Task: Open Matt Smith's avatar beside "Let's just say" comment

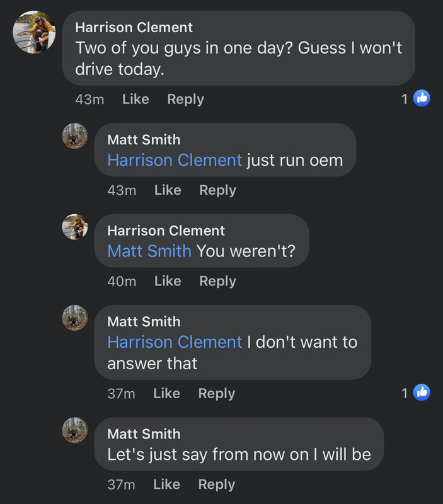Action: tap(75, 430)
